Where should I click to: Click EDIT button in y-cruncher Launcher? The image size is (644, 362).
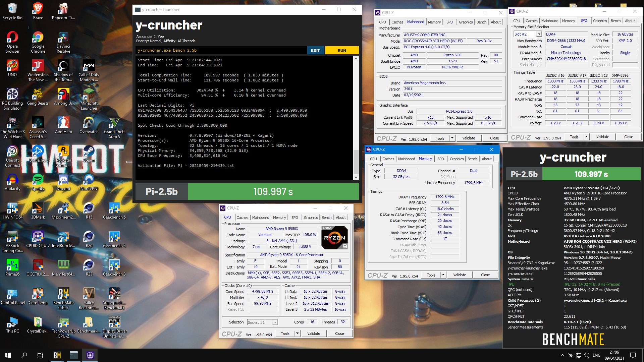[x=315, y=50]
